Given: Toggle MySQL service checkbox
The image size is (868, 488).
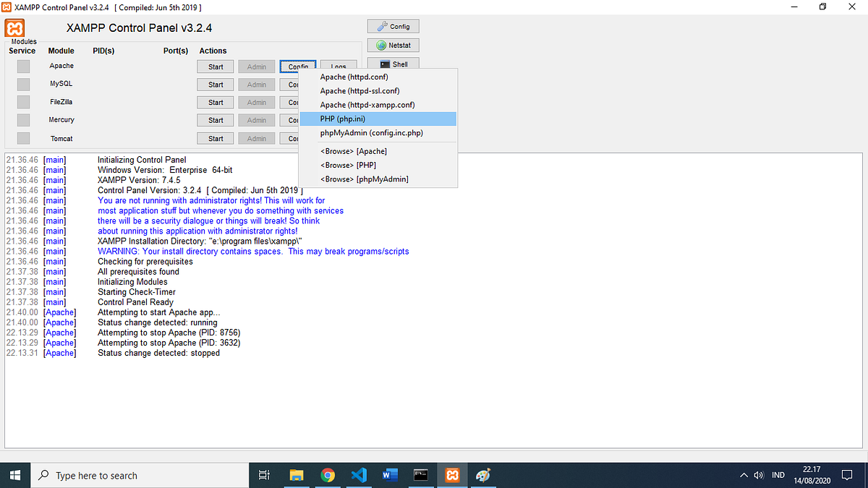Looking at the screenshot, I should tap(24, 84).
